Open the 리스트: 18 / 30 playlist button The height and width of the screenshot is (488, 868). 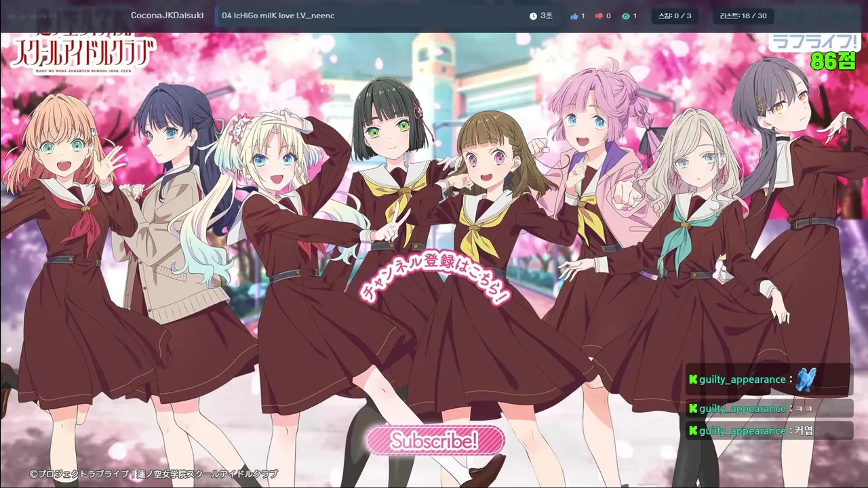point(744,16)
